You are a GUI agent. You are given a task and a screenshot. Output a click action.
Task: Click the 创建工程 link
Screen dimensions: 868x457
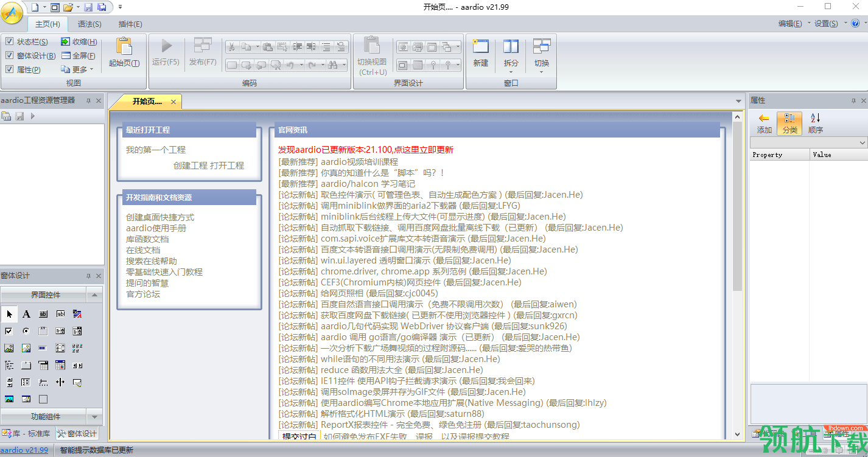(x=191, y=166)
